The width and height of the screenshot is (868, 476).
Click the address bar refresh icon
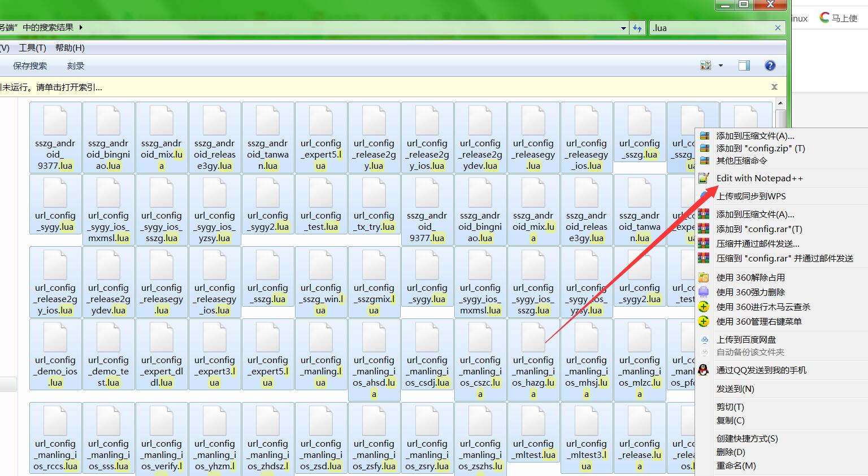[x=638, y=28]
